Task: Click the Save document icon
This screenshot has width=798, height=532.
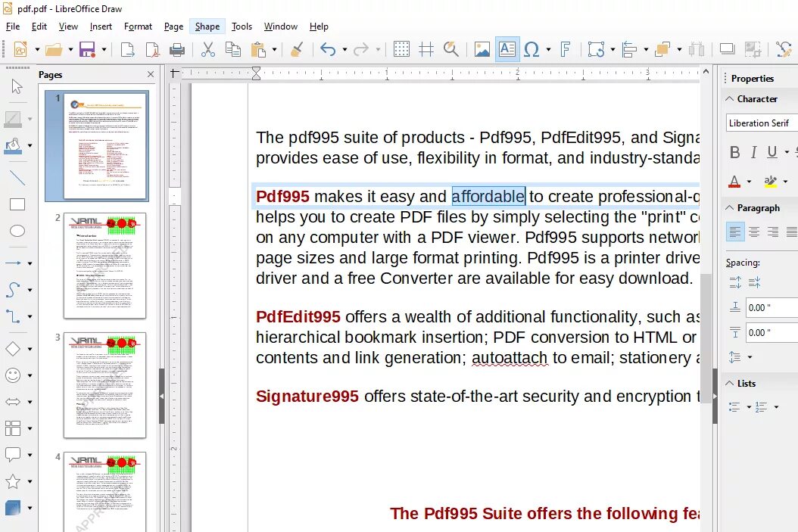Action: coord(87,49)
